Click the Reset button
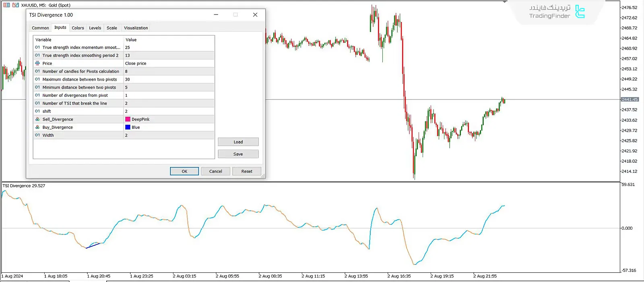This screenshot has width=644, height=282. (x=247, y=171)
